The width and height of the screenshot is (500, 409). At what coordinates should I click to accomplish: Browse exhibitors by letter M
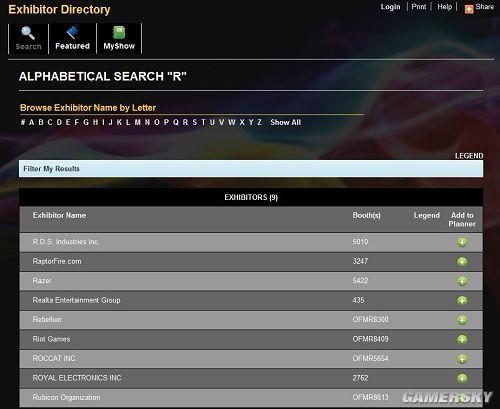(x=137, y=122)
